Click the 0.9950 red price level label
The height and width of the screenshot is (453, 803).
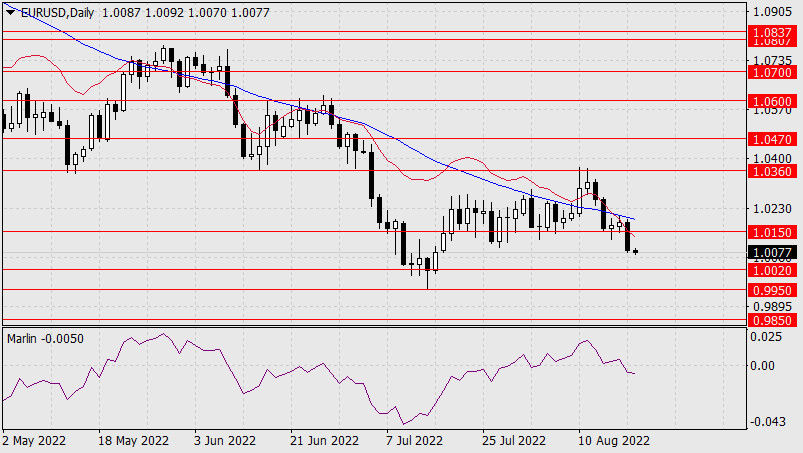coord(772,290)
